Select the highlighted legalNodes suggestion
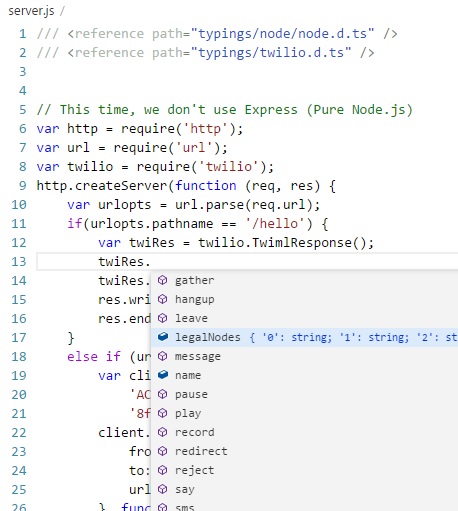 point(304,337)
